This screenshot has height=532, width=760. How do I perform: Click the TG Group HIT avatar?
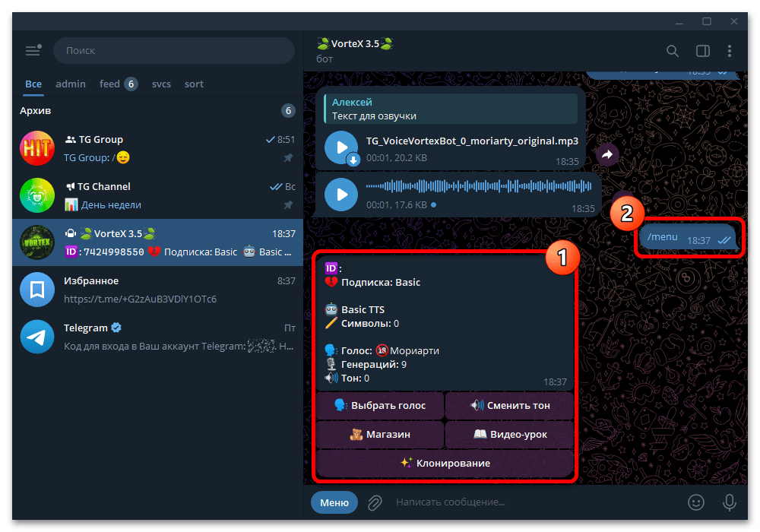37,148
